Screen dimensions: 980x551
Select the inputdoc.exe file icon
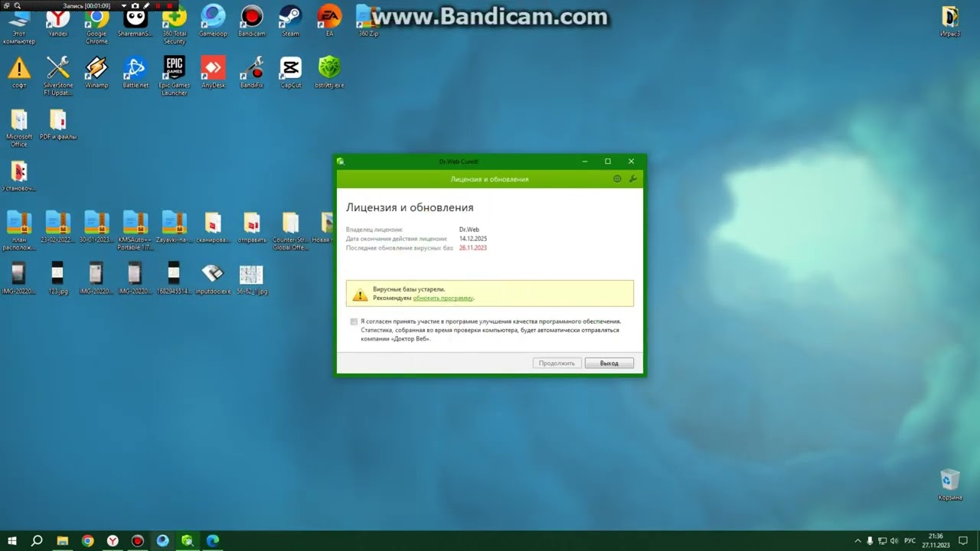(213, 278)
